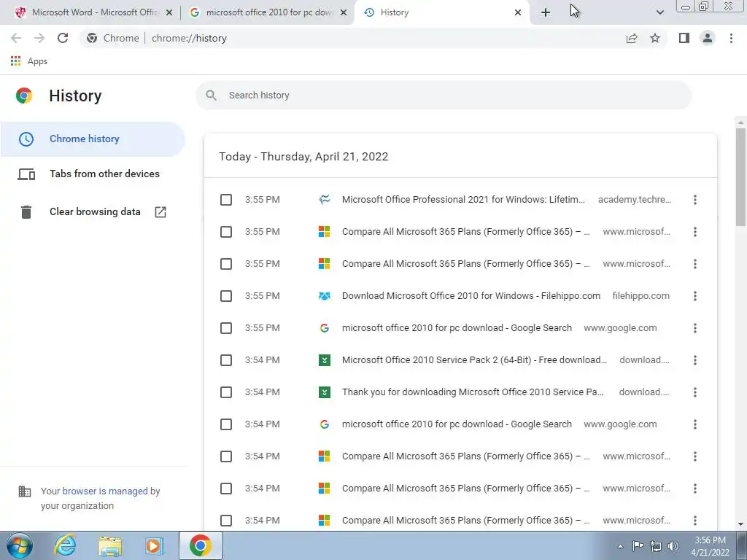The height and width of the screenshot is (560, 747).
Task: Open more actions for academy.techre entry
Action: [x=695, y=200]
